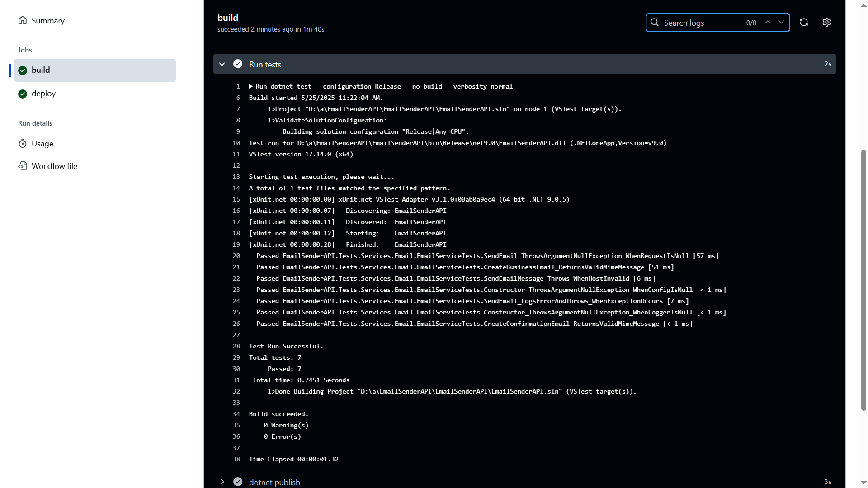
Task: Click the green check icon next to deploy
Action: [23, 94]
